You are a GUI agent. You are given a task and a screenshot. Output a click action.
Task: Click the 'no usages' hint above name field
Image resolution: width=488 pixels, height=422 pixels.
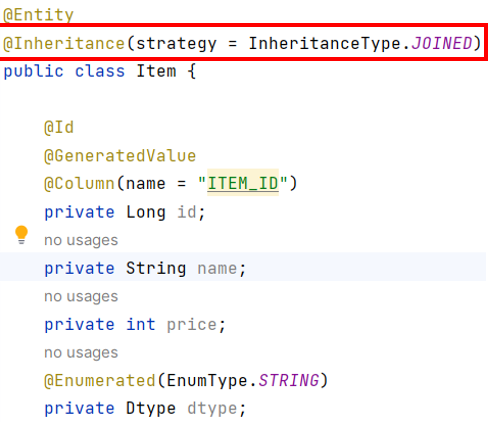(x=81, y=240)
